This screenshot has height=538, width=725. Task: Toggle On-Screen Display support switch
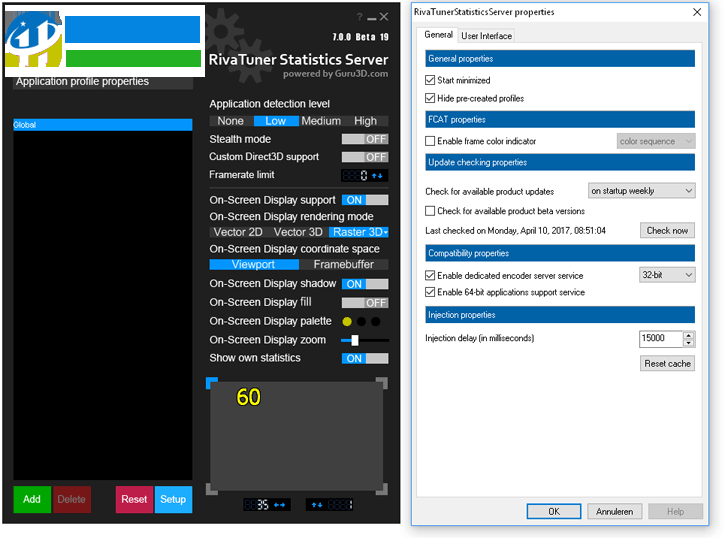(365, 200)
